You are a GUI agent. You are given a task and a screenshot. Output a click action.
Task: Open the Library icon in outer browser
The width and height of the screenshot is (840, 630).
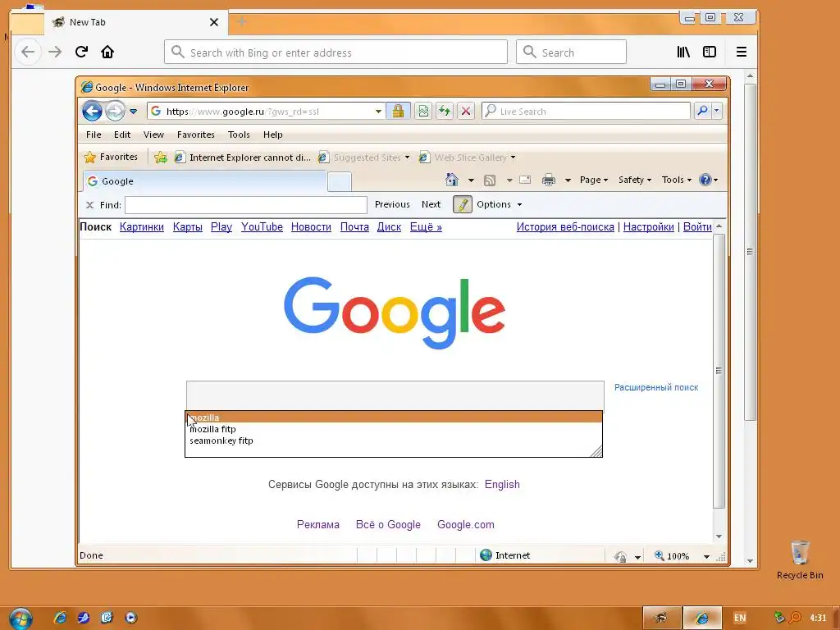click(x=683, y=52)
